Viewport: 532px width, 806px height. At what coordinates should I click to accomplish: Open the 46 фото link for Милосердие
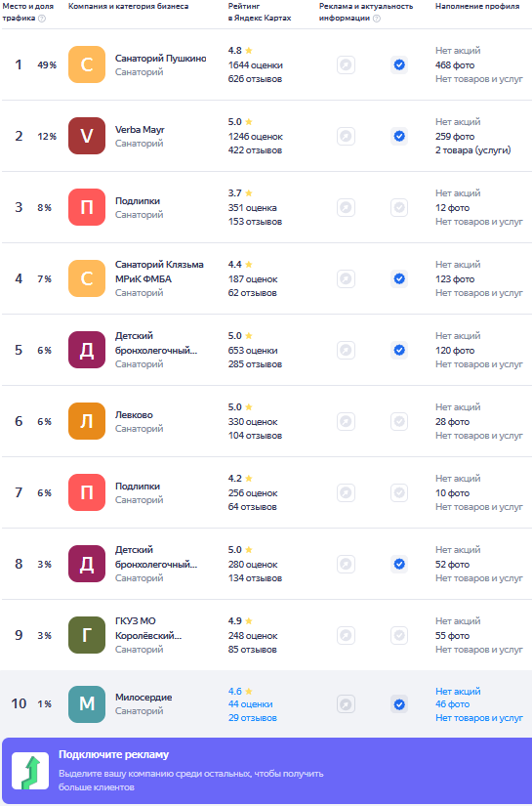[x=452, y=704]
